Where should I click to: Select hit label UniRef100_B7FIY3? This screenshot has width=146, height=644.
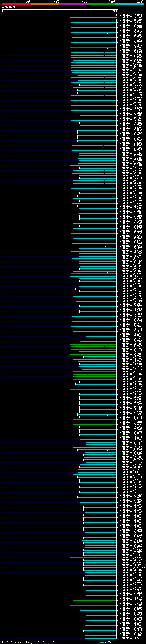pos(131,45)
